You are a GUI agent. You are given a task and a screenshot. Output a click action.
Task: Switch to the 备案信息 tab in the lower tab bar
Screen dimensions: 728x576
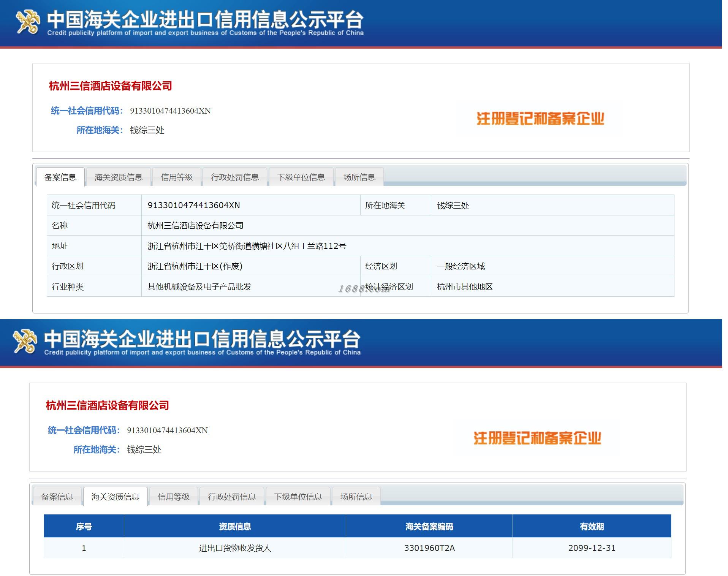(57, 497)
